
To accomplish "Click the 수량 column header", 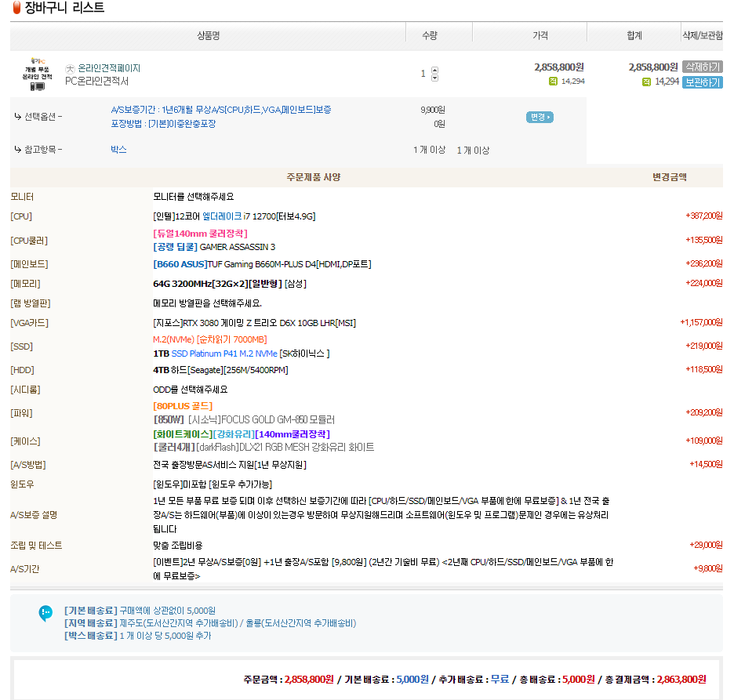I will point(430,35).
